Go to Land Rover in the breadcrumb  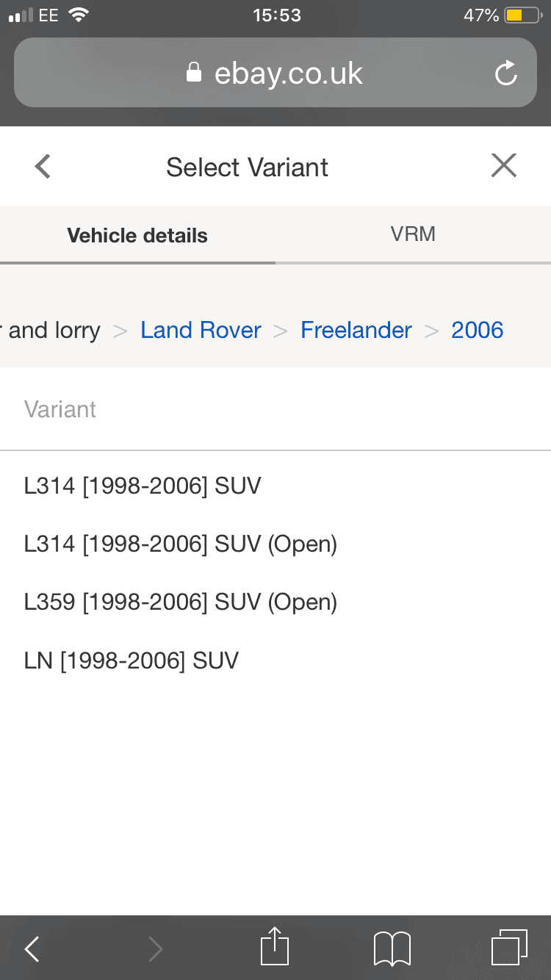201,330
